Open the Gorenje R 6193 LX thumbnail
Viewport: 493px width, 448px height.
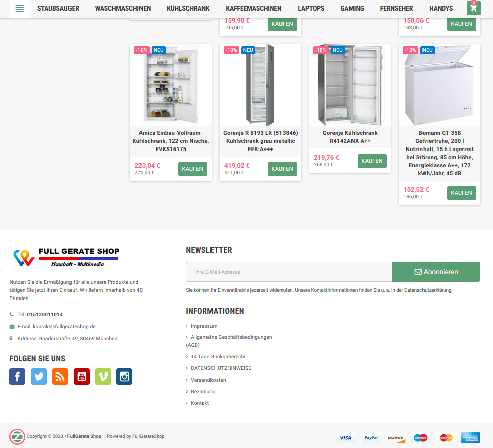tap(260, 85)
